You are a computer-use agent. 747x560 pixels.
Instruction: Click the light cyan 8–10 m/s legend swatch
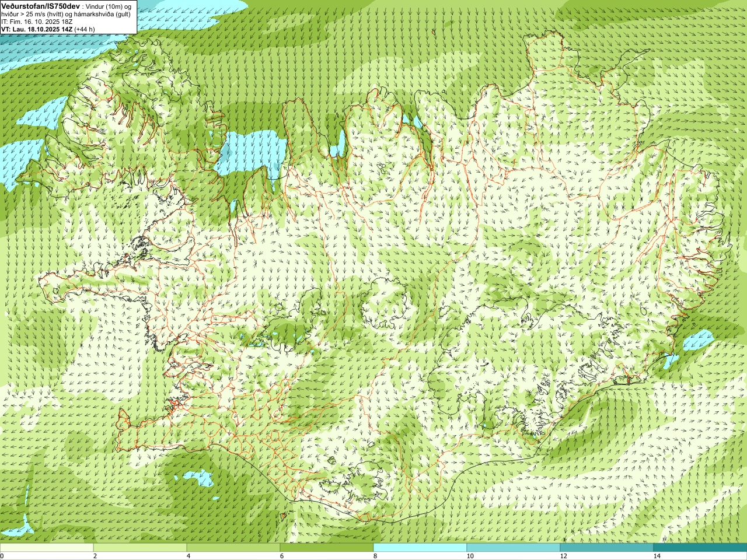click(420, 548)
